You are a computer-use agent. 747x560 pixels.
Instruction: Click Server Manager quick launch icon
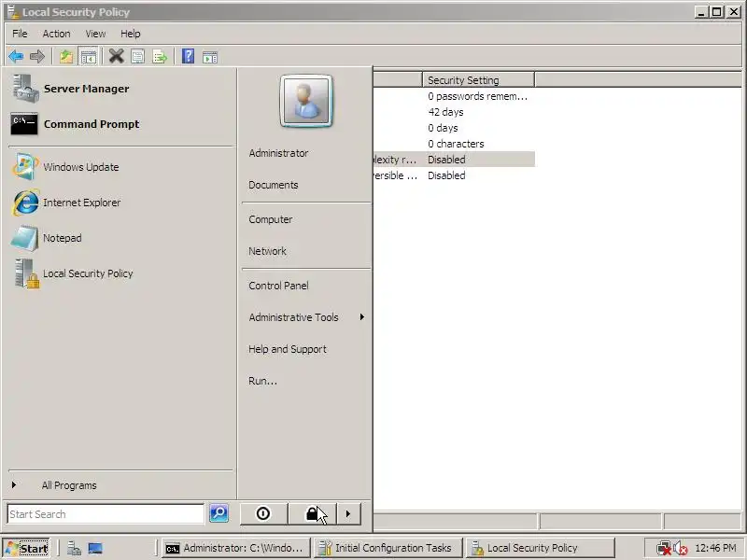[74, 549]
